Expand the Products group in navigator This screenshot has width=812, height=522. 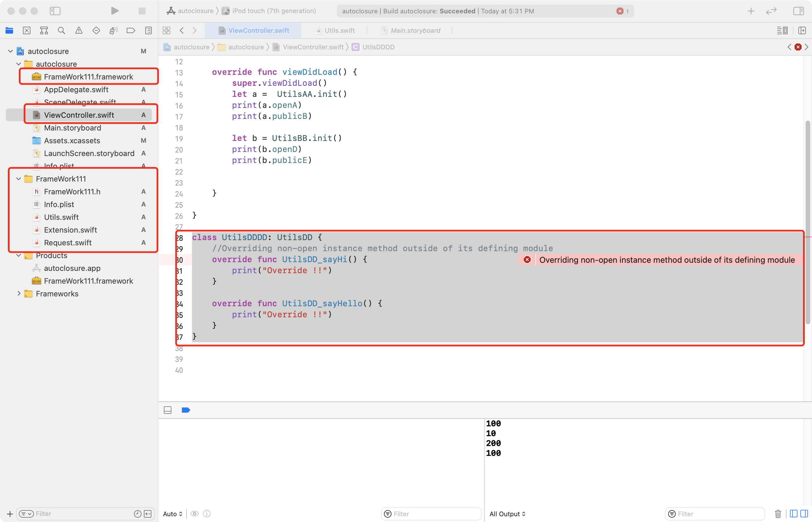[x=18, y=255]
